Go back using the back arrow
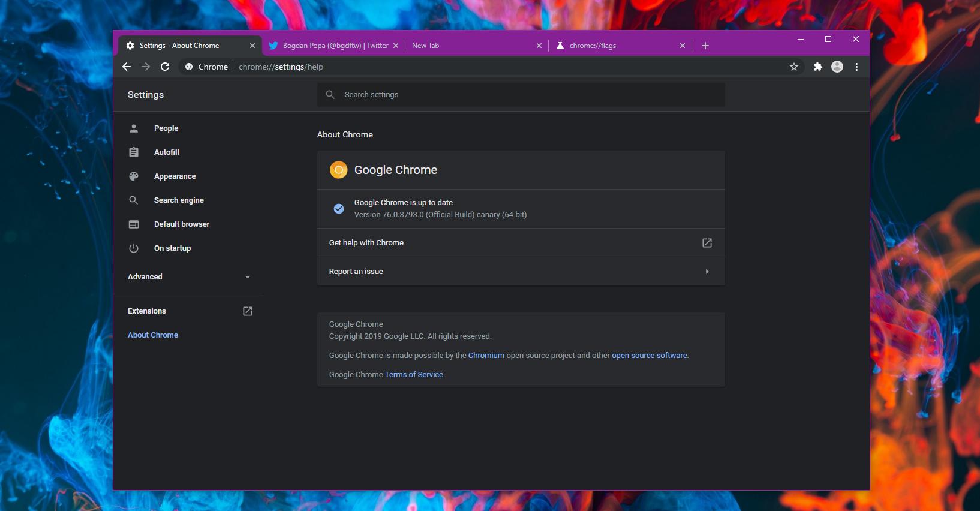 click(x=127, y=67)
